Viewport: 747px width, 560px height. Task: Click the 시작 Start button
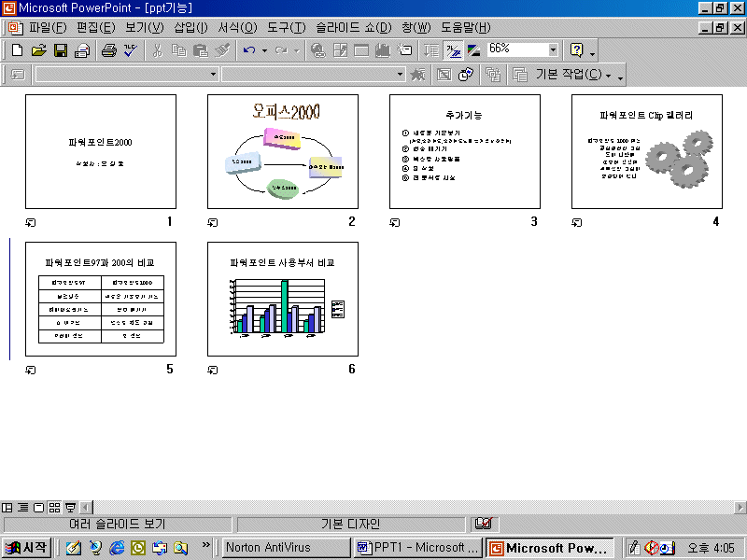(26, 548)
